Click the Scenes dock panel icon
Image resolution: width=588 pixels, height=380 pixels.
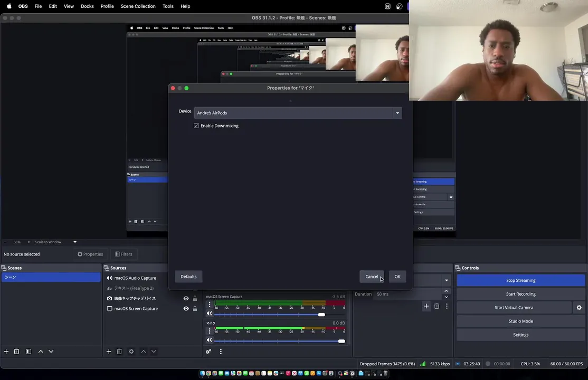pyautogui.click(x=4, y=268)
